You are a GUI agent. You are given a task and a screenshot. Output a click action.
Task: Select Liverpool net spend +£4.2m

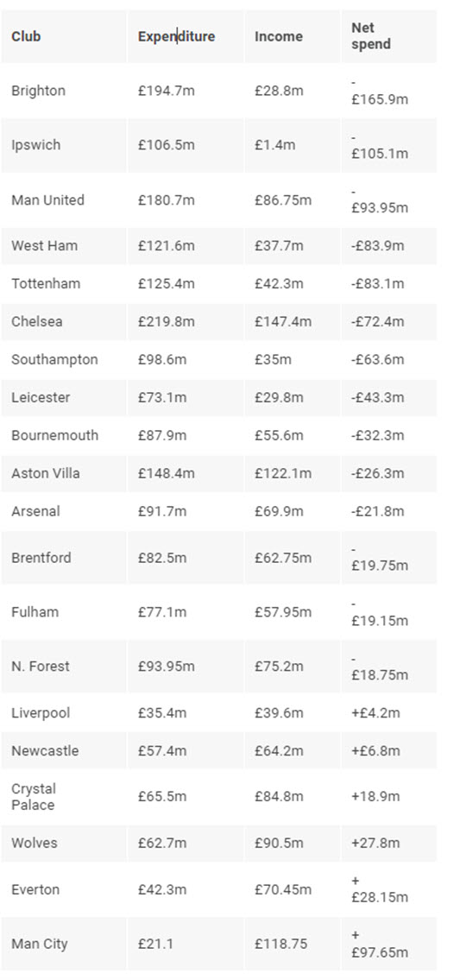(375, 713)
